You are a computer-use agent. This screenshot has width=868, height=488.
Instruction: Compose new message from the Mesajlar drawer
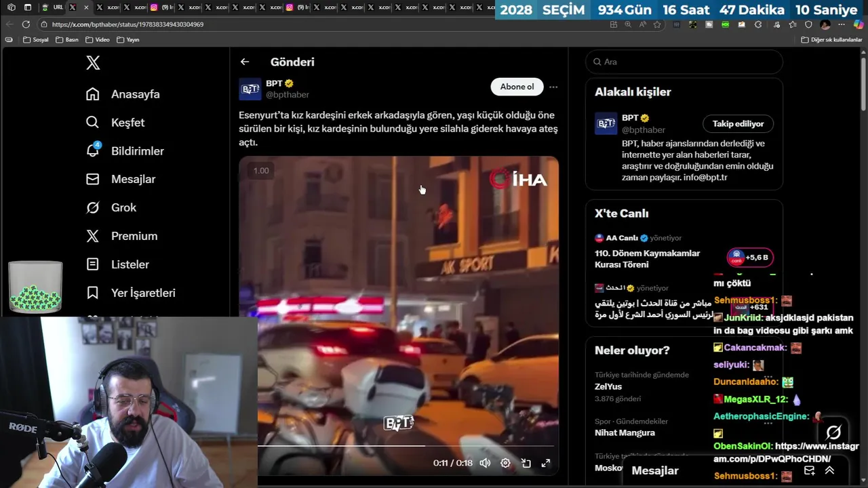pyautogui.click(x=809, y=470)
